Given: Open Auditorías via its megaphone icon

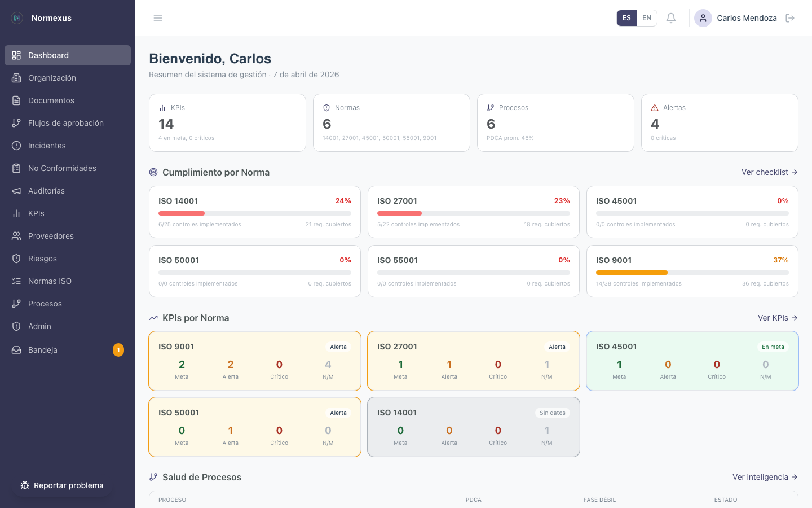Looking at the screenshot, I should (x=16, y=191).
